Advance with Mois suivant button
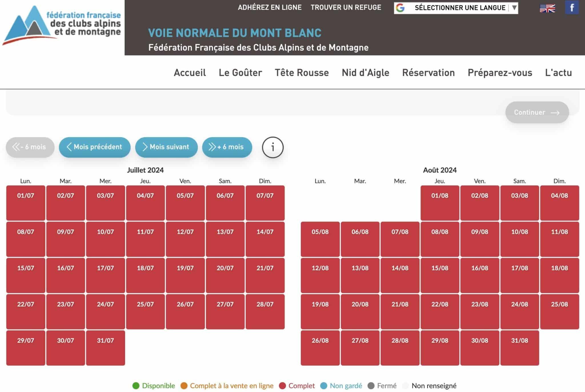Viewport: 585px width, 392px height. pos(166,147)
